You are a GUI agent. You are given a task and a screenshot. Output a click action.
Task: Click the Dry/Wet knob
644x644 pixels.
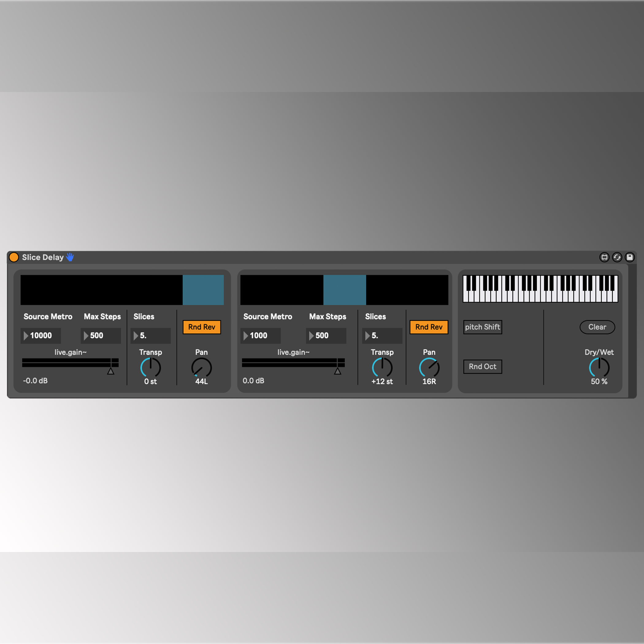(599, 368)
